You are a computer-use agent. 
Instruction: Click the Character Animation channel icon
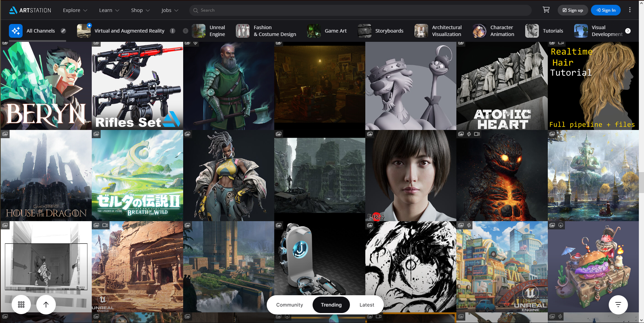tap(479, 31)
